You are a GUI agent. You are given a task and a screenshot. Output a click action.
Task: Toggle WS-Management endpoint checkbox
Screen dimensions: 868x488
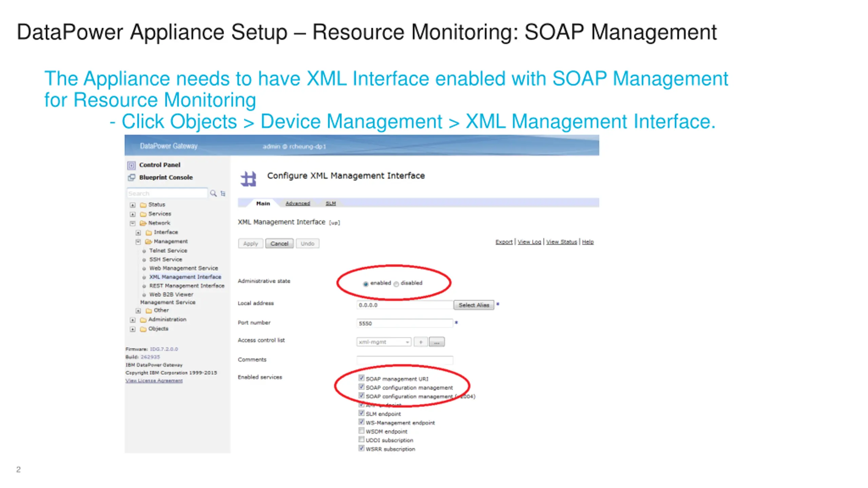tap(361, 422)
